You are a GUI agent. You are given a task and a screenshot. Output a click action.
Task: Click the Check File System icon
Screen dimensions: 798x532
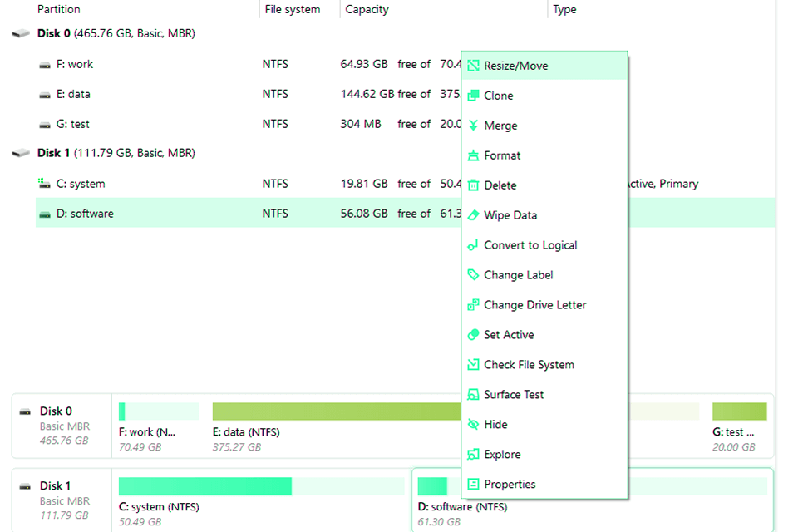[475, 364]
